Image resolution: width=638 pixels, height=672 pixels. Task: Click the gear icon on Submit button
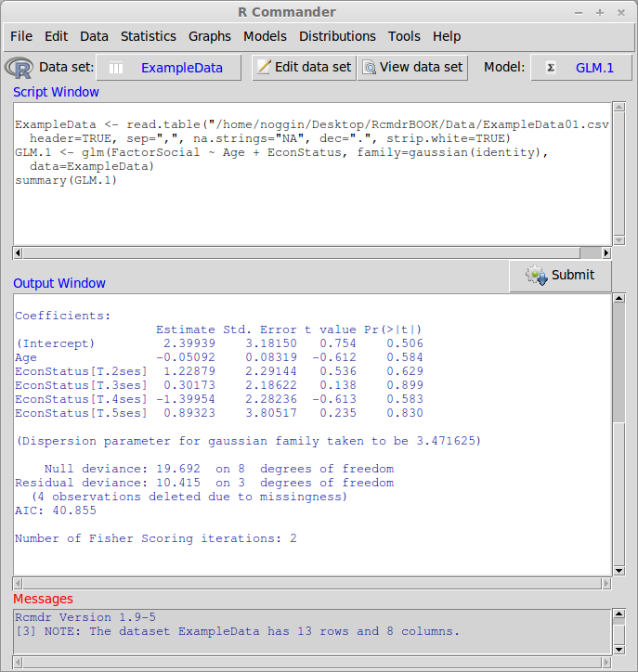[536, 275]
